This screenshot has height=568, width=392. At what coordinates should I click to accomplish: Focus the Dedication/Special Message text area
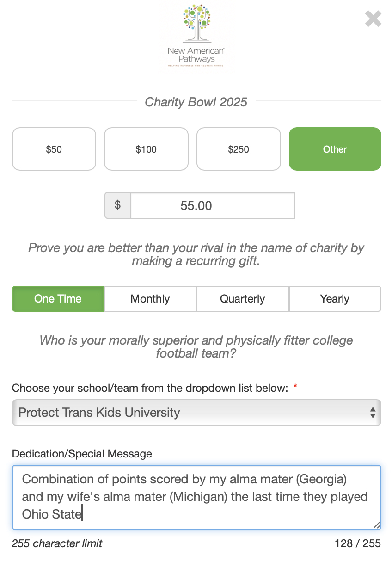coord(196,497)
